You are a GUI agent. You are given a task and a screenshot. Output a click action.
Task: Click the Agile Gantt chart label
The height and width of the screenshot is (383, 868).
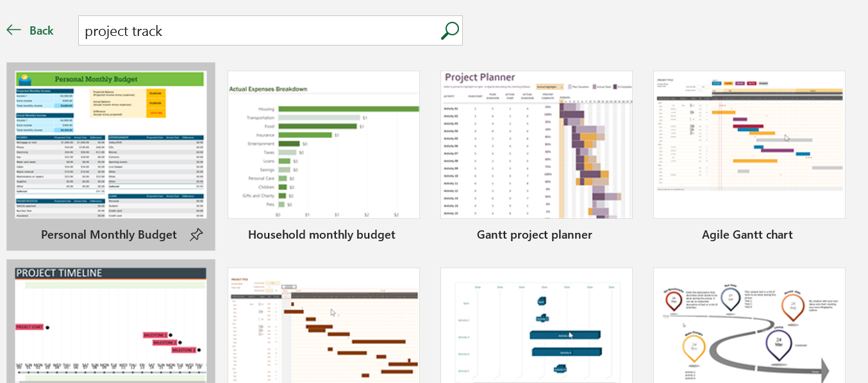pyautogui.click(x=747, y=235)
